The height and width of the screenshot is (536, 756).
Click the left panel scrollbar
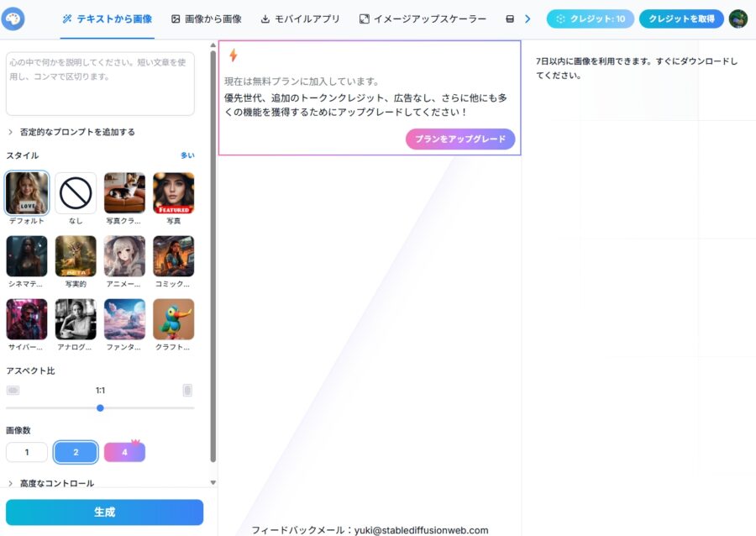click(213, 256)
